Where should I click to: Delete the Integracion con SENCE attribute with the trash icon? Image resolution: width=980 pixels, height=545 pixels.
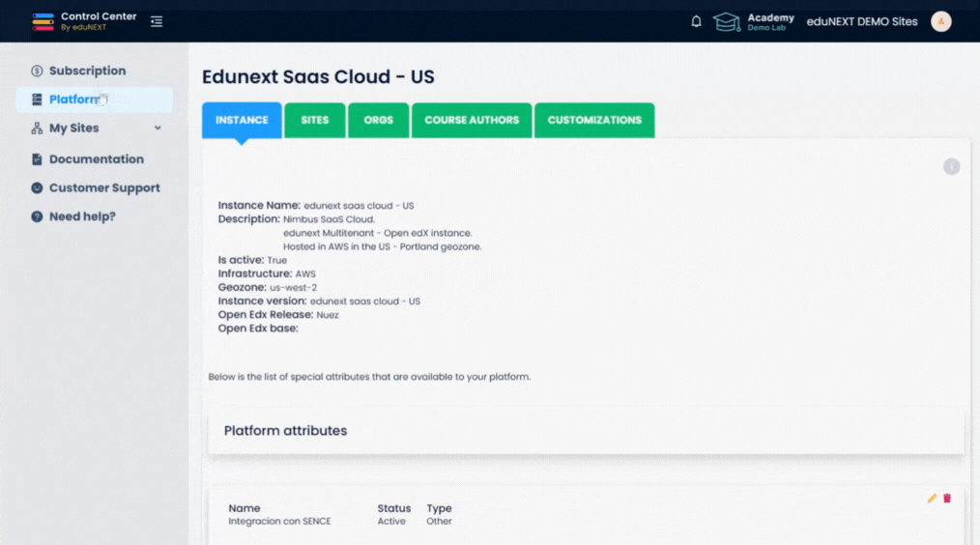(x=947, y=498)
